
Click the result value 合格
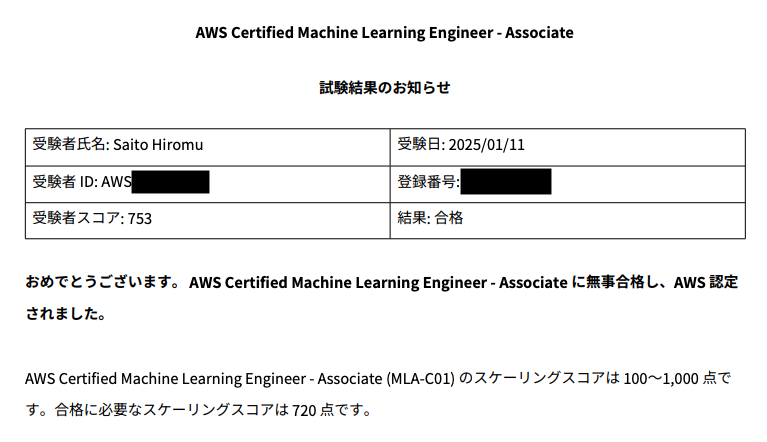point(449,218)
